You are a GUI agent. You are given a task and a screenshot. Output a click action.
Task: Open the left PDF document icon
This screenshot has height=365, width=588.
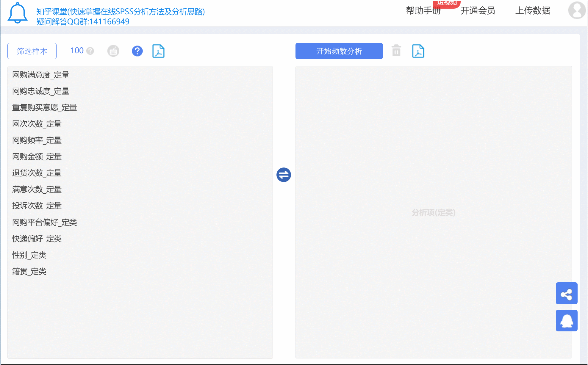(158, 51)
